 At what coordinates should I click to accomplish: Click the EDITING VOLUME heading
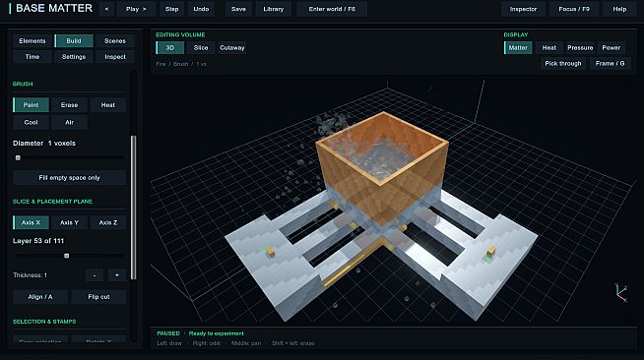tap(180, 34)
